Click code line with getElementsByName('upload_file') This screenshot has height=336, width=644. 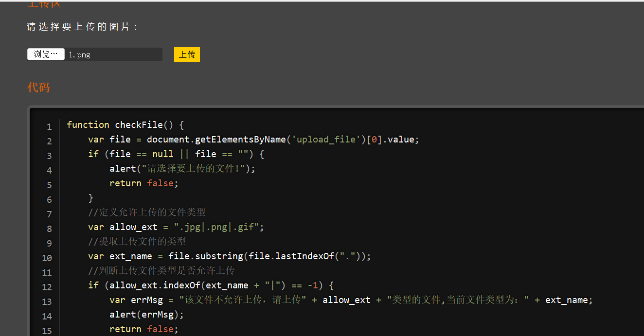253,140
